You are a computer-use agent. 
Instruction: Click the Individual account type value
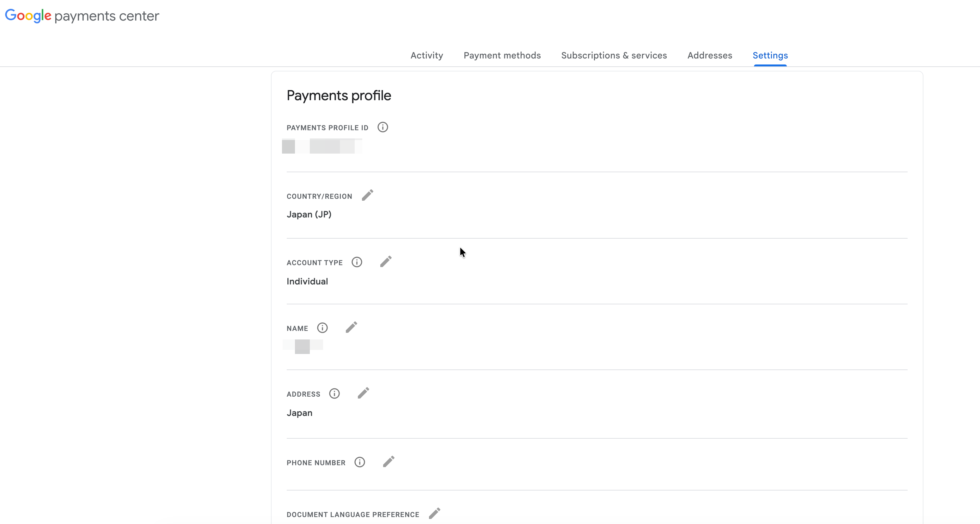pos(307,281)
